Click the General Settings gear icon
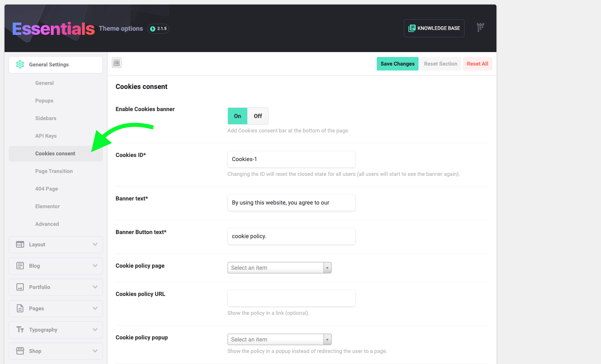This screenshot has height=364, width=601. click(20, 64)
